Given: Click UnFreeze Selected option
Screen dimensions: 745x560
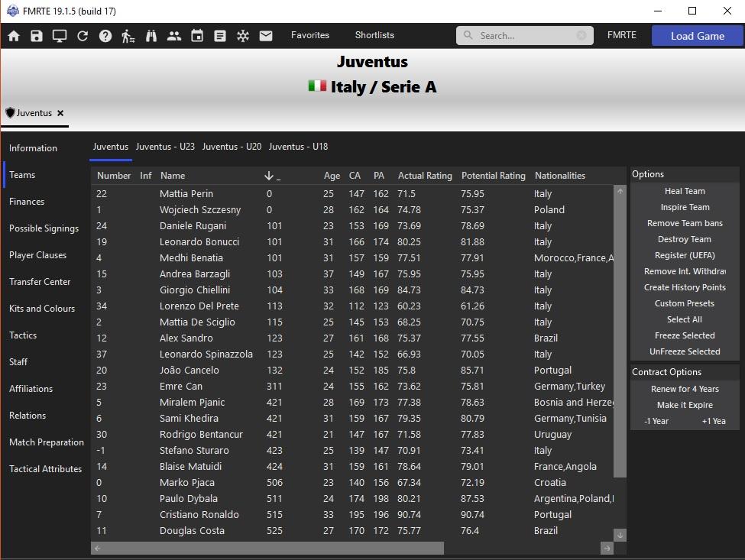Looking at the screenshot, I should coord(685,352).
